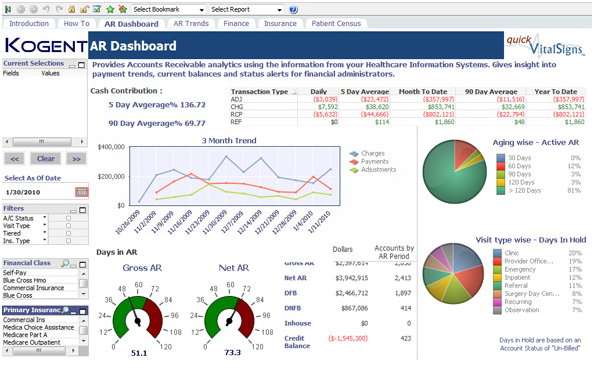This screenshot has width=600, height=381.
Task: Maximize the Primary Insurance list box
Action: pyautogui.click(x=82, y=311)
